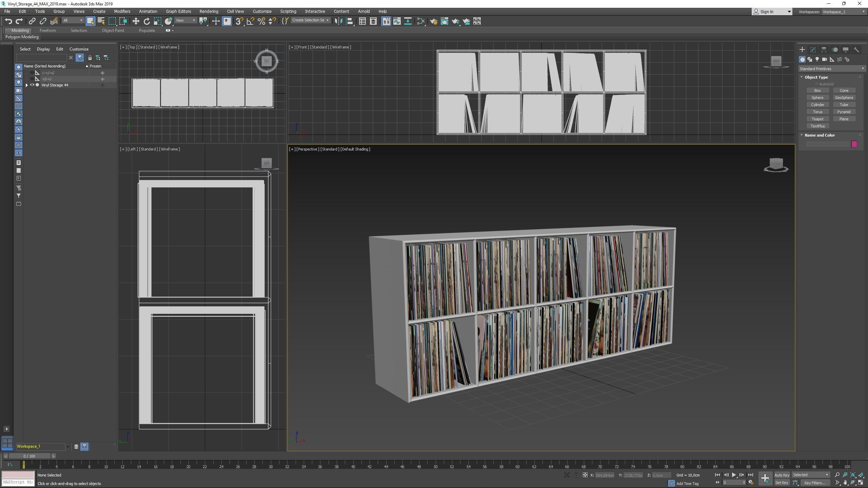The width and height of the screenshot is (868, 488).
Task: Click the Display Cameras filter icon in explorer
Action: (x=19, y=90)
